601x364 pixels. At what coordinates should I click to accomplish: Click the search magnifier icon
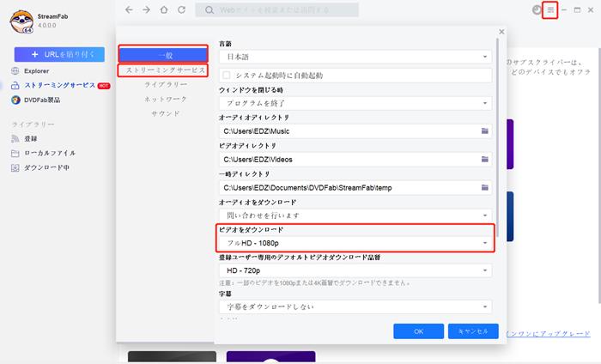[x=209, y=10]
